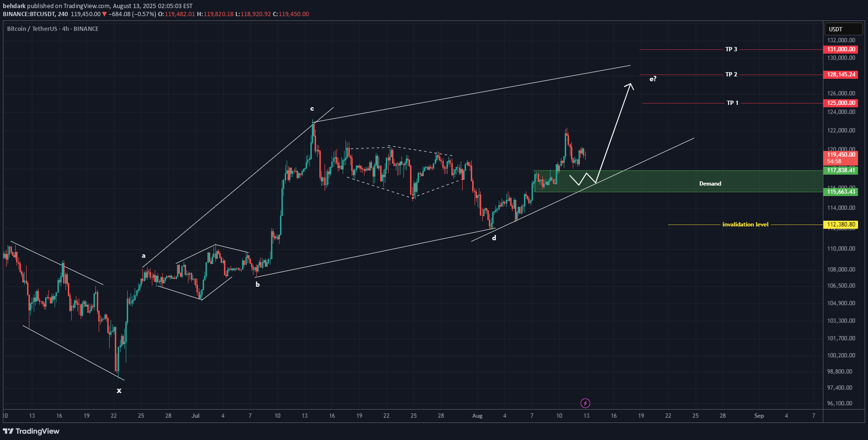This screenshot has width=868, height=440.
Task: Click the TP 3 line label
Action: pyautogui.click(x=731, y=49)
